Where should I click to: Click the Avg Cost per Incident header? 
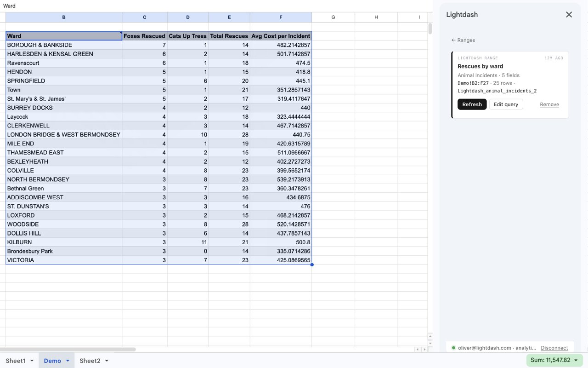(281, 36)
